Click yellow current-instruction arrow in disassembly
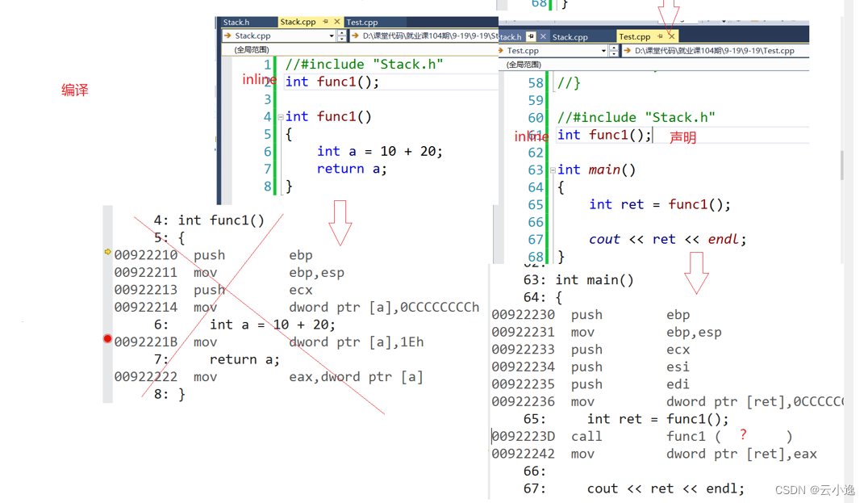The image size is (868, 503). point(107,252)
